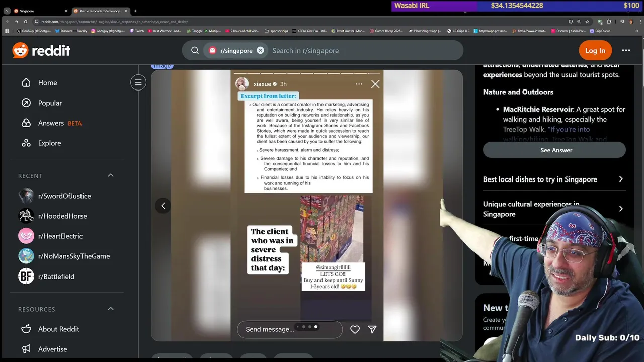Open the Games Recap 2025 bookmark
Image resolution: width=644 pixels, height=362 pixels.
coord(386,31)
